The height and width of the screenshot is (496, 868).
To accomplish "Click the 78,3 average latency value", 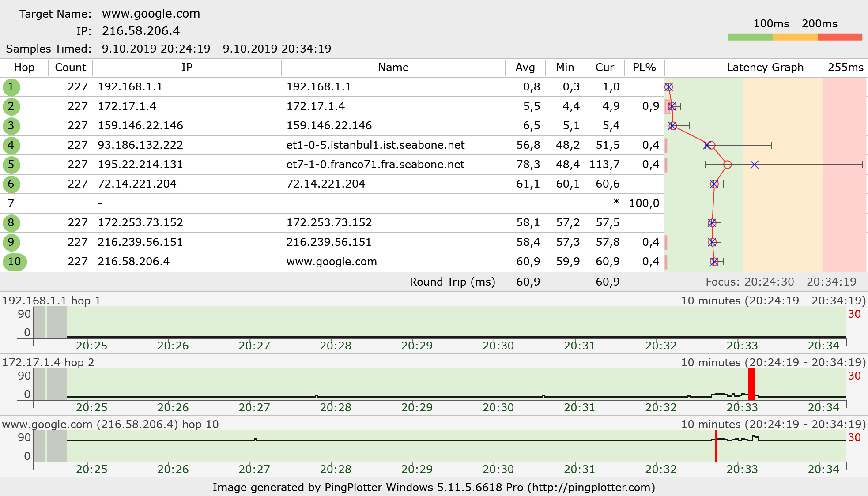I will pos(528,165).
